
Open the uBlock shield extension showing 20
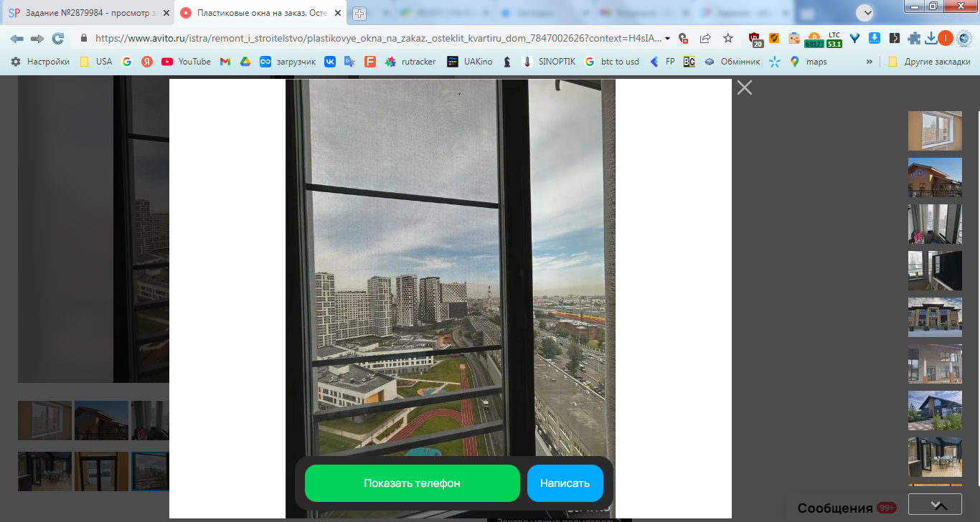click(755, 39)
